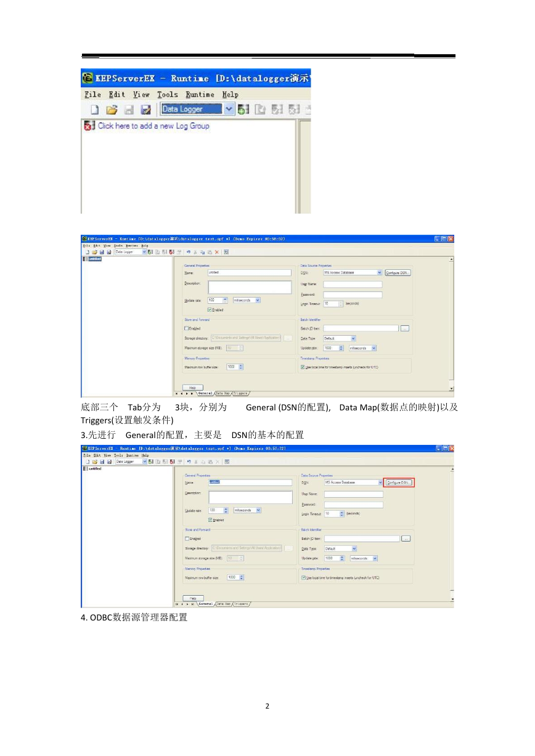Open the Edit menu in the top screenshot
This screenshot has height=756, width=535.
coord(116,94)
